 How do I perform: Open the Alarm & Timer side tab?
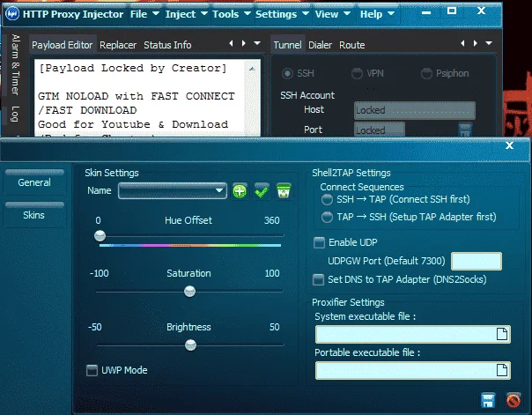coord(15,64)
